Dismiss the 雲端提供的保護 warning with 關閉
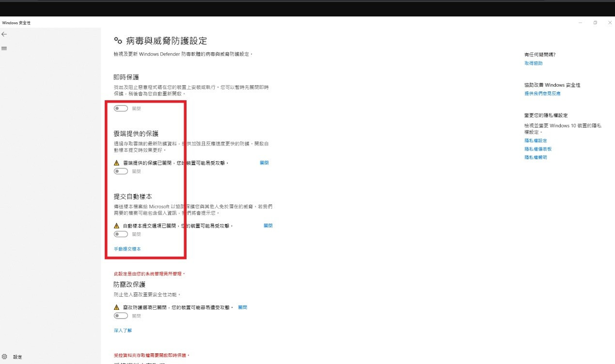Screen dimensions: 615x364 264,163
